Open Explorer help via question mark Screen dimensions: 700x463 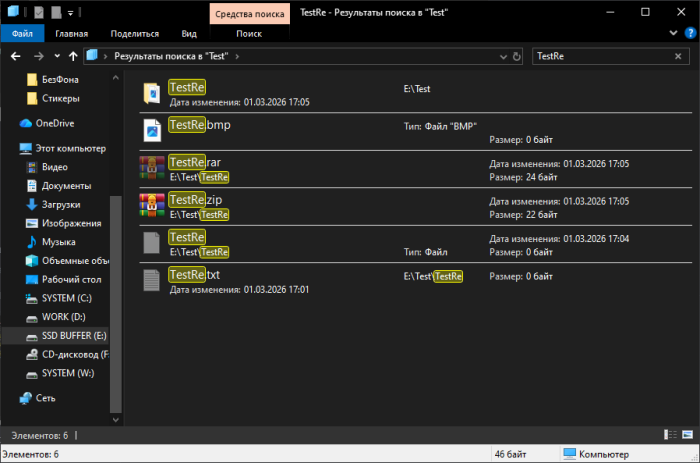(x=688, y=33)
